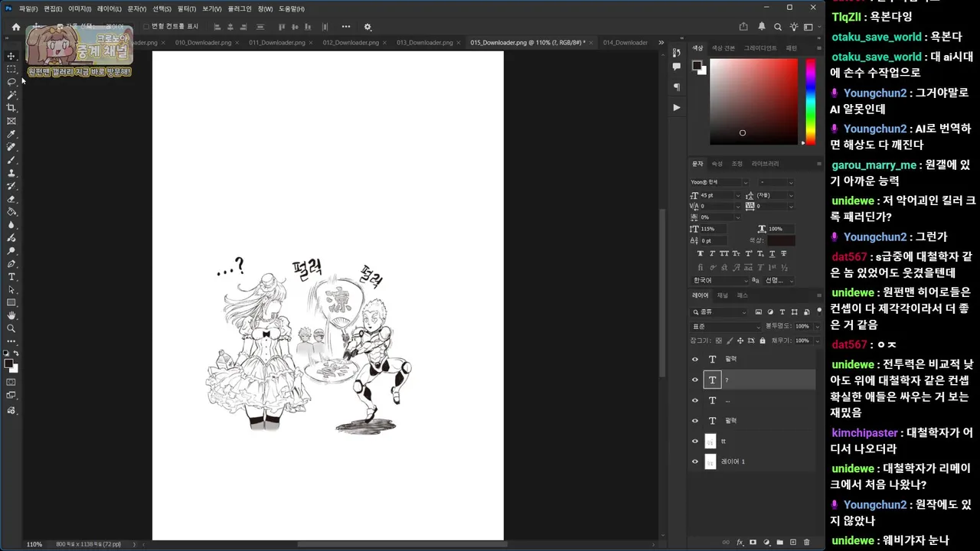Open the 레이어(L) menu

[x=109, y=8]
